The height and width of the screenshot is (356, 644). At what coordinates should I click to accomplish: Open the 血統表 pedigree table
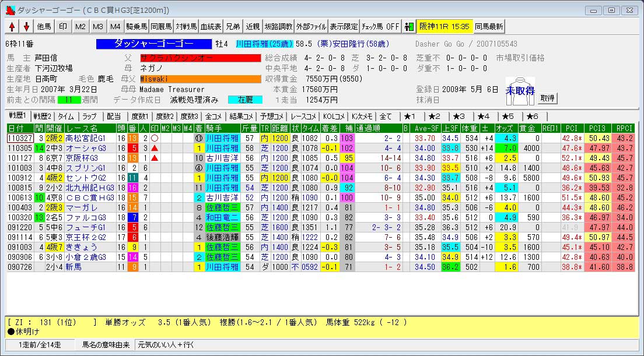point(211,27)
